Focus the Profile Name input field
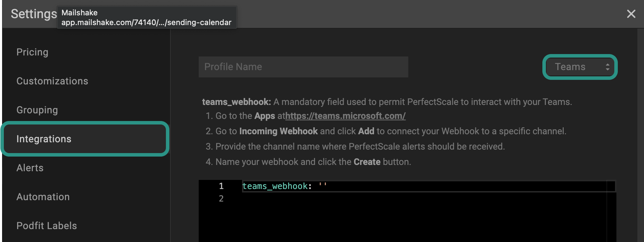This screenshot has width=644, height=242. tap(303, 67)
